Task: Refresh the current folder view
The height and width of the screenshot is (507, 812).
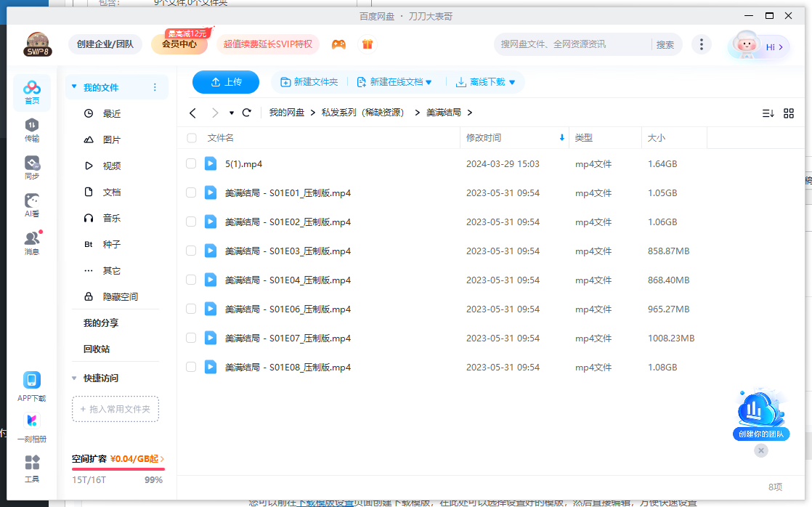Action: (x=246, y=113)
